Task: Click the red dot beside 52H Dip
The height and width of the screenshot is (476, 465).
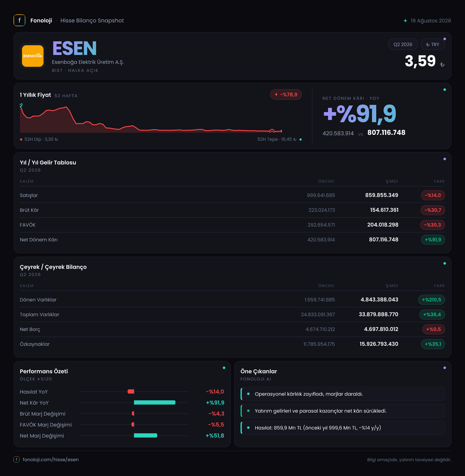Action: coord(21,140)
